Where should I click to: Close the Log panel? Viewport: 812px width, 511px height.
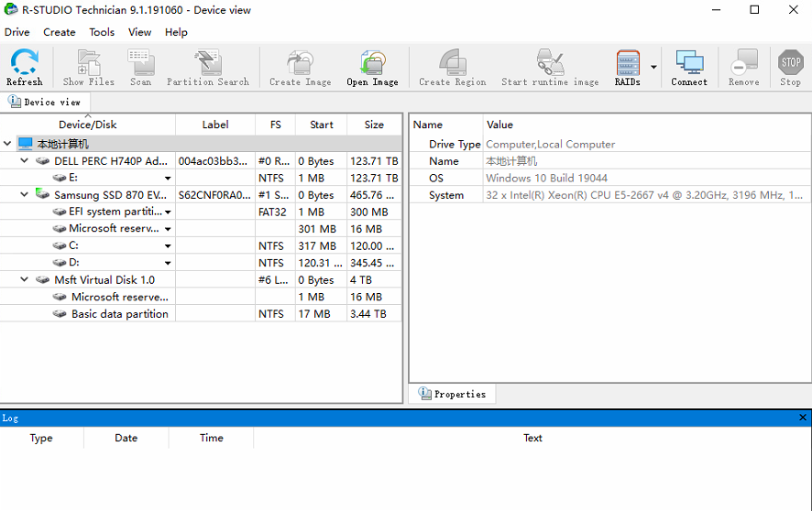(803, 418)
